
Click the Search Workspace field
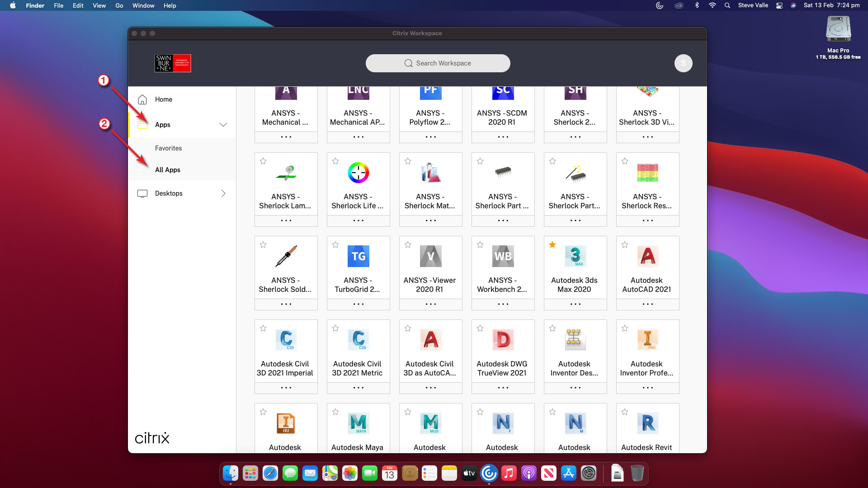438,63
